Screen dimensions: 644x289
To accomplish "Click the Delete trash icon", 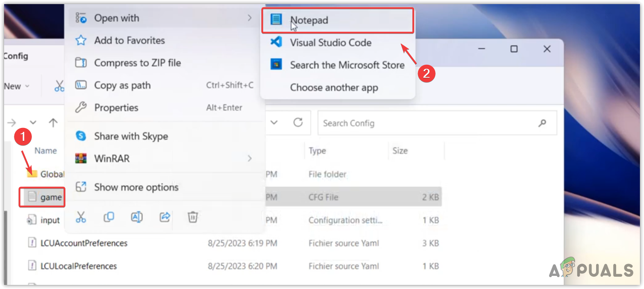I will (192, 217).
